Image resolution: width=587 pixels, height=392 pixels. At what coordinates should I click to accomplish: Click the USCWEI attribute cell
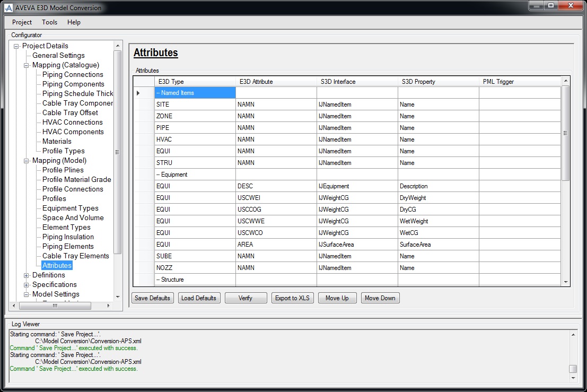pyautogui.click(x=276, y=198)
